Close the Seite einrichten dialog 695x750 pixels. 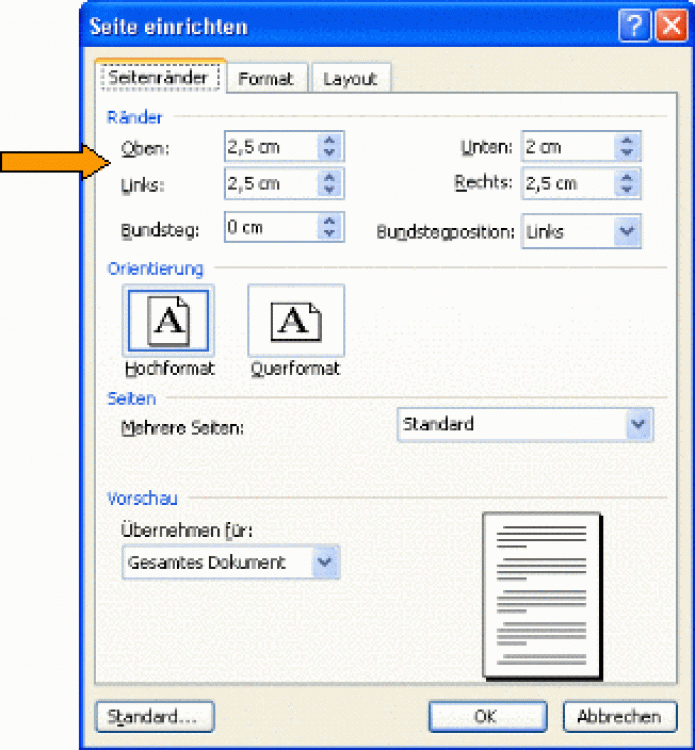668,27
